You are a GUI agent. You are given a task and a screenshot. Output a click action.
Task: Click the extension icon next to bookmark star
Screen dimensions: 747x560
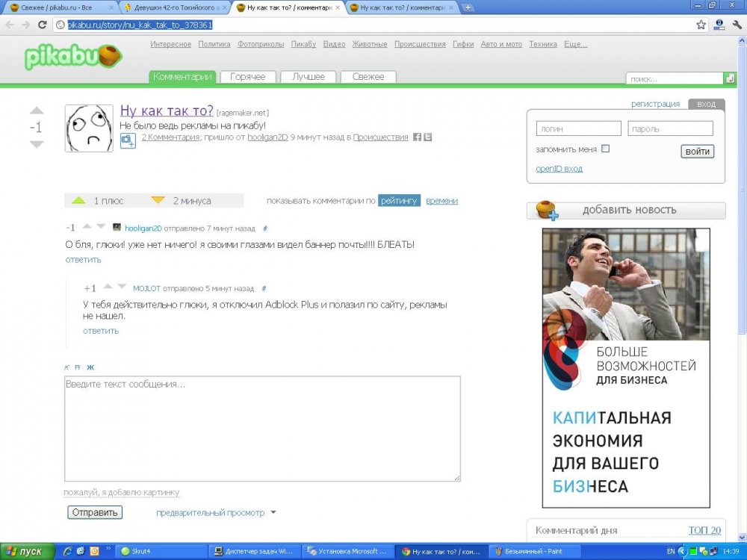[x=719, y=25]
